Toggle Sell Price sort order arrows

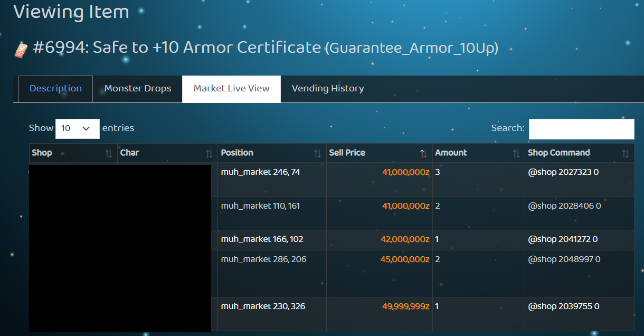tap(423, 154)
